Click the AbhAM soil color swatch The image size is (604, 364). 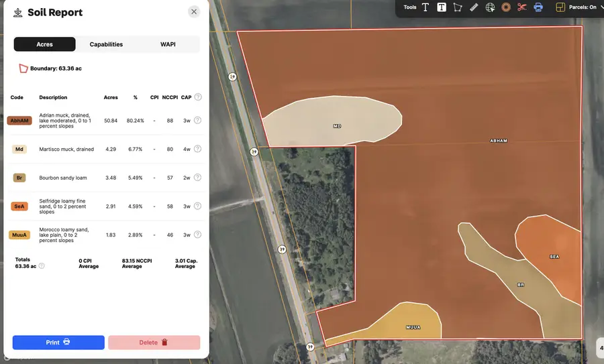[19, 121]
